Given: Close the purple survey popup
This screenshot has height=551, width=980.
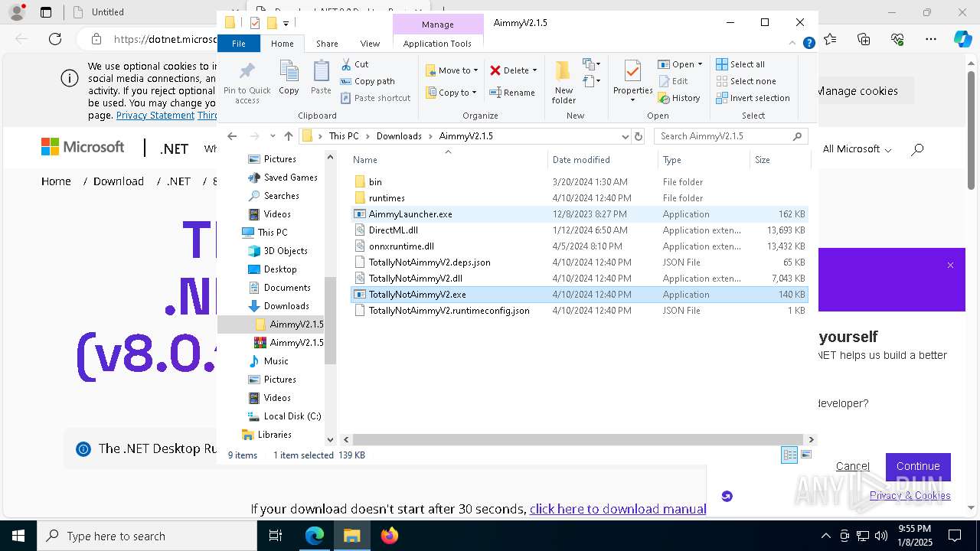Looking at the screenshot, I should tap(950, 266).
